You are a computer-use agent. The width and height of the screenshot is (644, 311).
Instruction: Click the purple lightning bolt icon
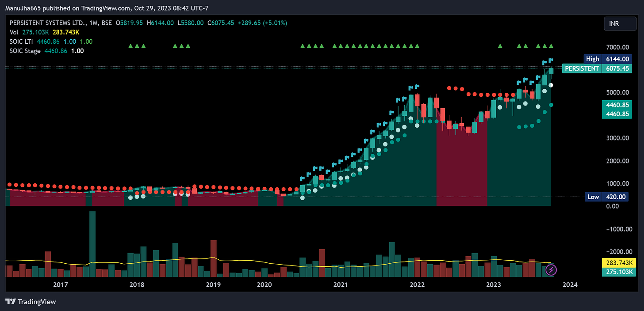[x=551, y=269]
